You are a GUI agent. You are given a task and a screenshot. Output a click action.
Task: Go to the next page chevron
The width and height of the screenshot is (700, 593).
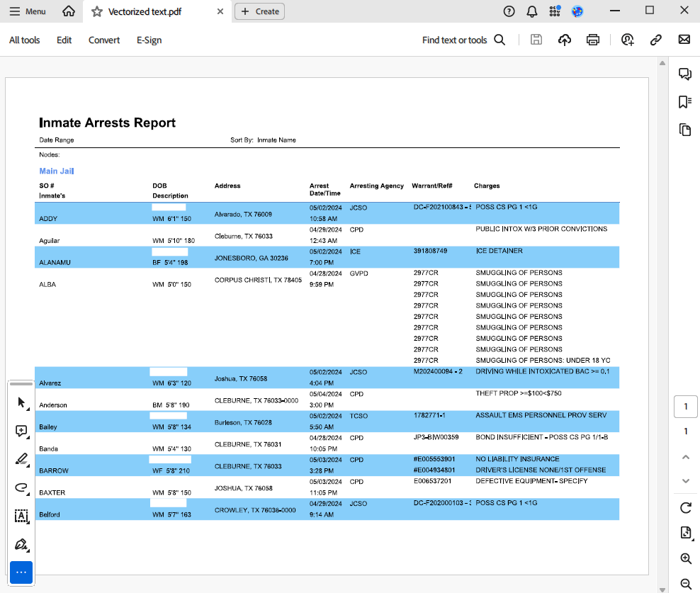685,481
